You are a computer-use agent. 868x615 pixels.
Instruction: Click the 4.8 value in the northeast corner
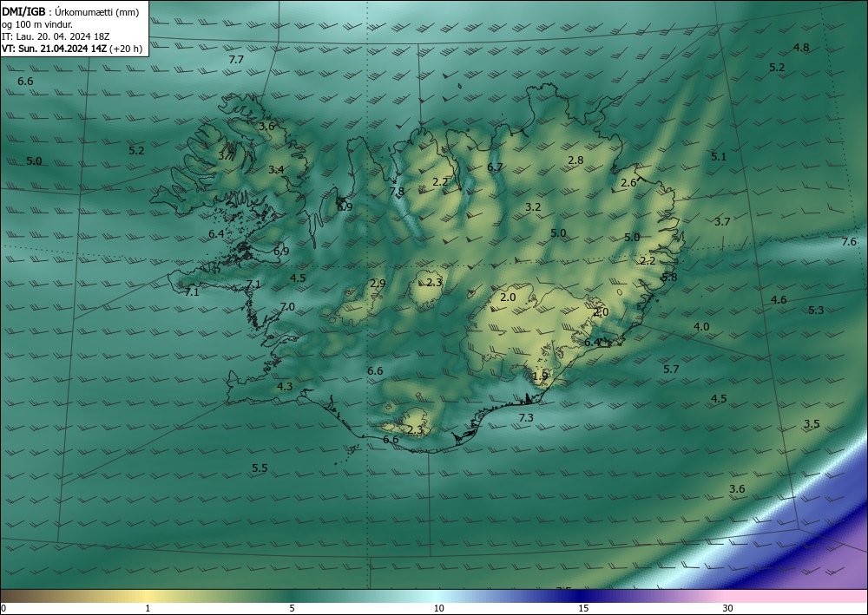tap(801, 48)
